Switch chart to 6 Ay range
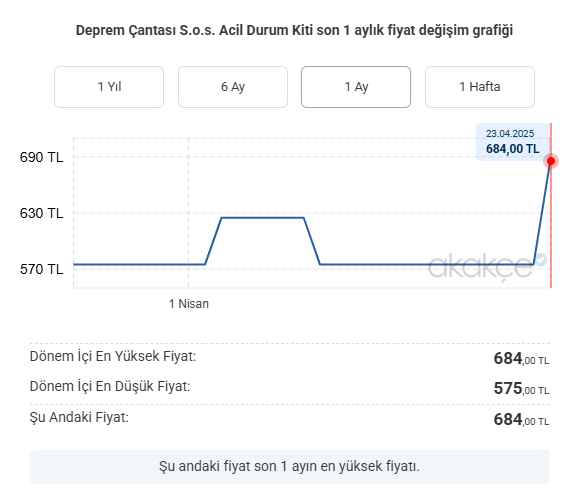This screenshot has height=489, width=575. tap(233, 87)
